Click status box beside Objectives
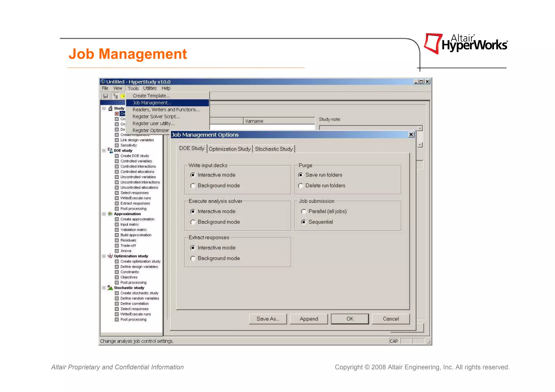 117,277
